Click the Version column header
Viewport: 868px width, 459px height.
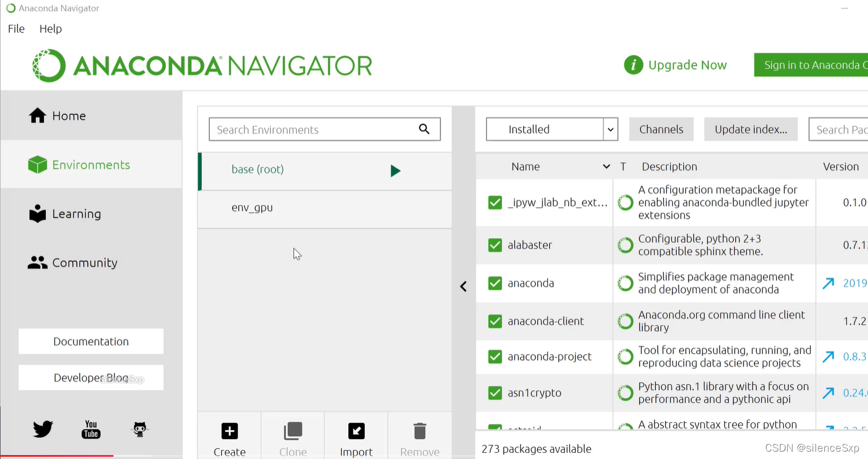841,166
